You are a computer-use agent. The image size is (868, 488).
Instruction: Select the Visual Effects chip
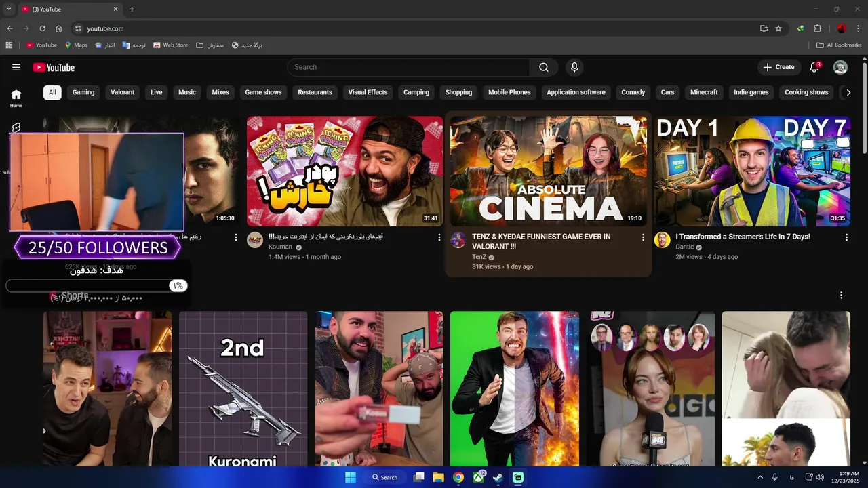point(368,92)
